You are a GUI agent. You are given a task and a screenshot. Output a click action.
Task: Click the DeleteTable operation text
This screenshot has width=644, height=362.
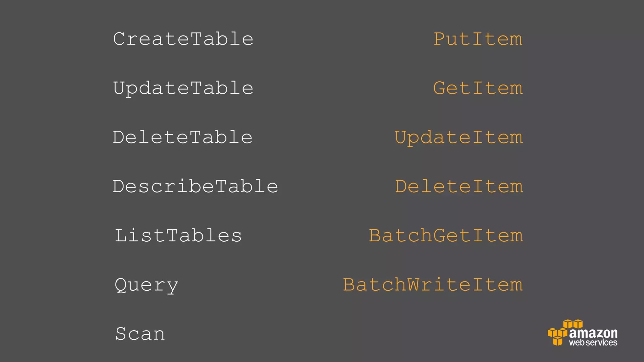[183, 137]
